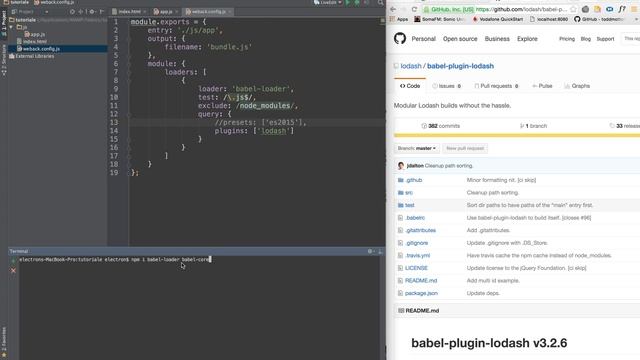Open the Apps bookmark shortcut
The height and width of the screenshot is (360, 640).
(x=399, y=19)
